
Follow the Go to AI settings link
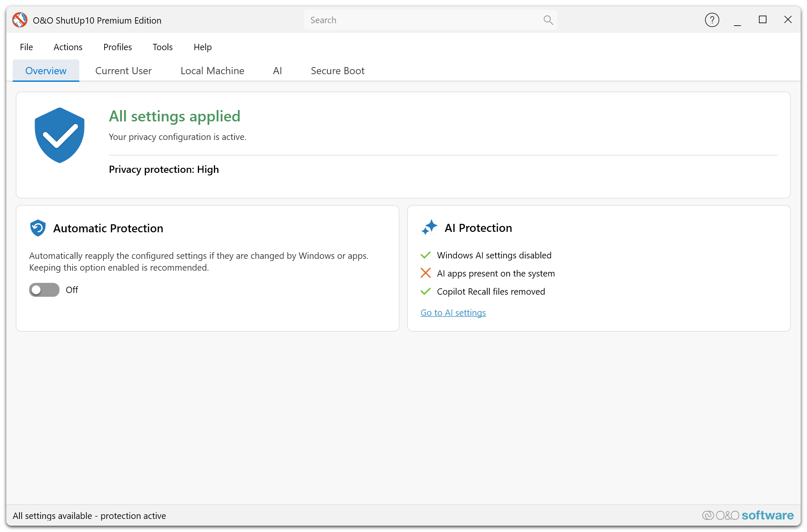[453, 312]
